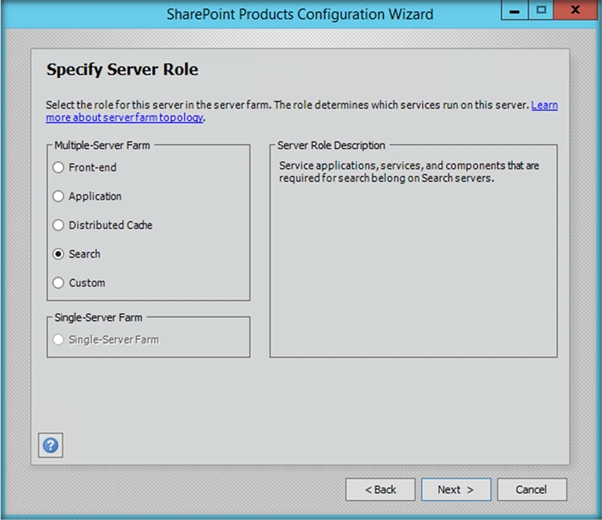The height and width of the screenshot is (520, 602).
Task: Click the Front-end label text
Action: pos(93,167)
